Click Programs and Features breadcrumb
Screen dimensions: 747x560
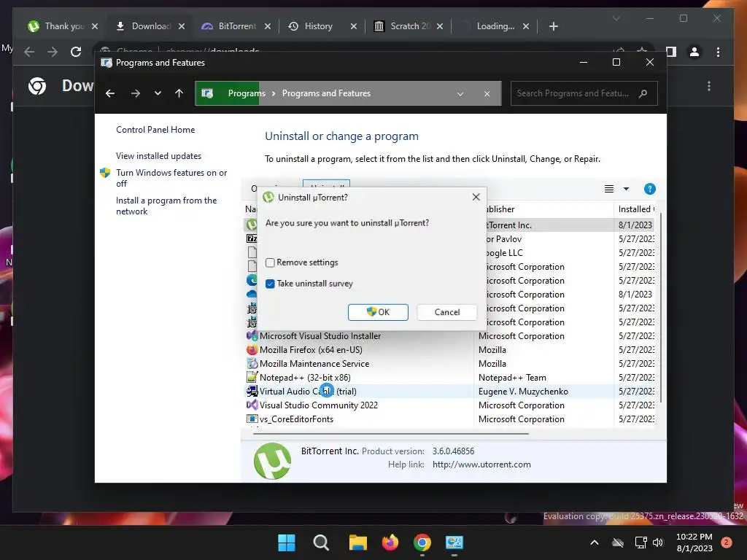(326, 93)
